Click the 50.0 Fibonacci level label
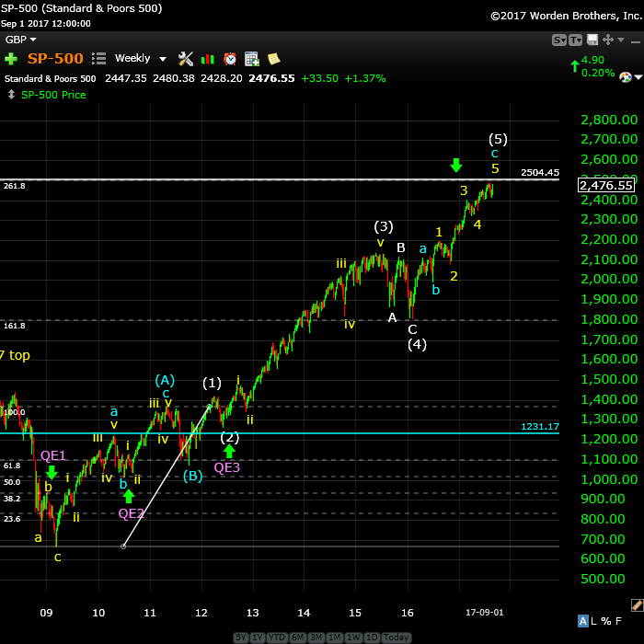 point(12,482)
